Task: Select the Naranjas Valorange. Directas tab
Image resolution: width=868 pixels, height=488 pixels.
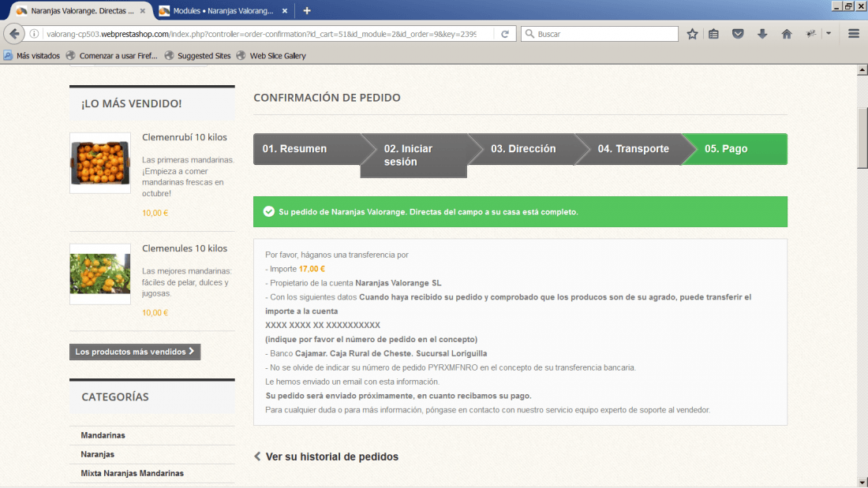Action: tap(82, 10)
